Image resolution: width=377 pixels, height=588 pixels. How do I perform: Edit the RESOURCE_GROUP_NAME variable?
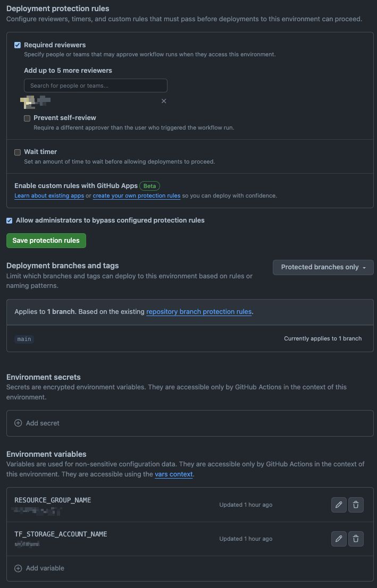[x=339, y=505]
